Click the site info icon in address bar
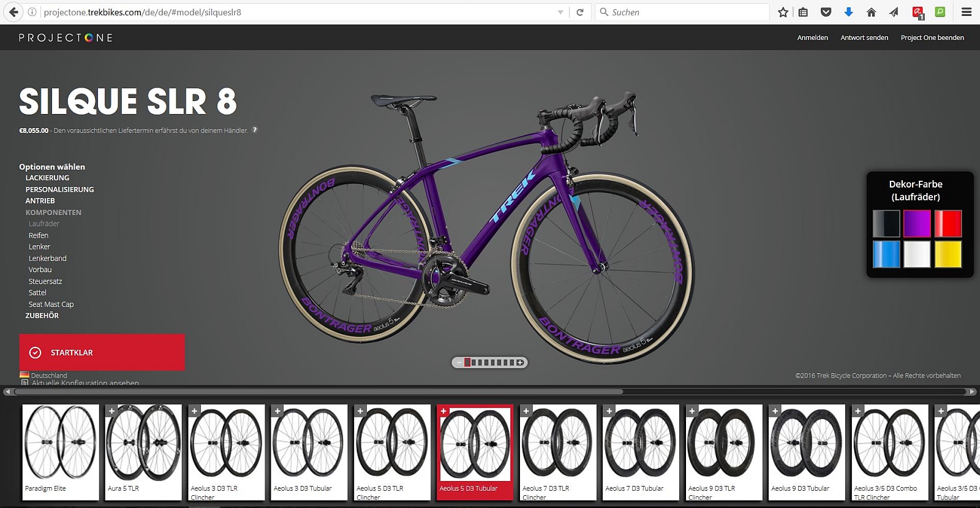This screenshot has width=980, height=508. click(x=32, y=12)
